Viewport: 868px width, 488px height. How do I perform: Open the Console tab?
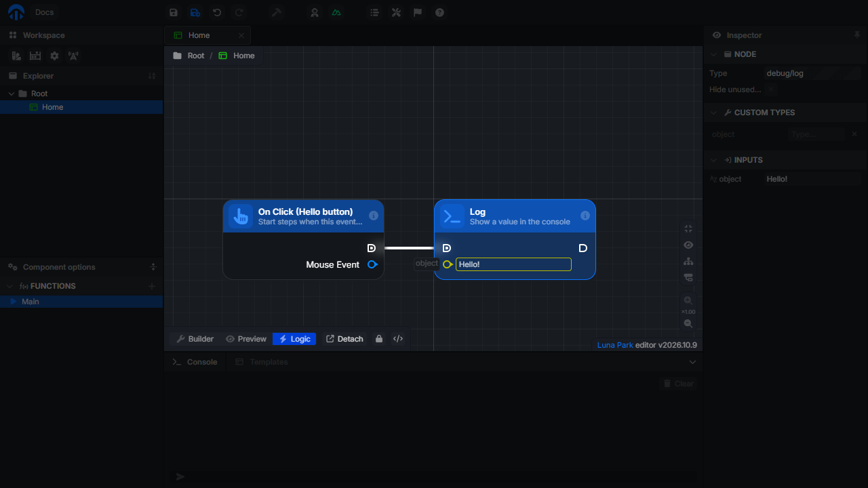click(x=195, y=362)
